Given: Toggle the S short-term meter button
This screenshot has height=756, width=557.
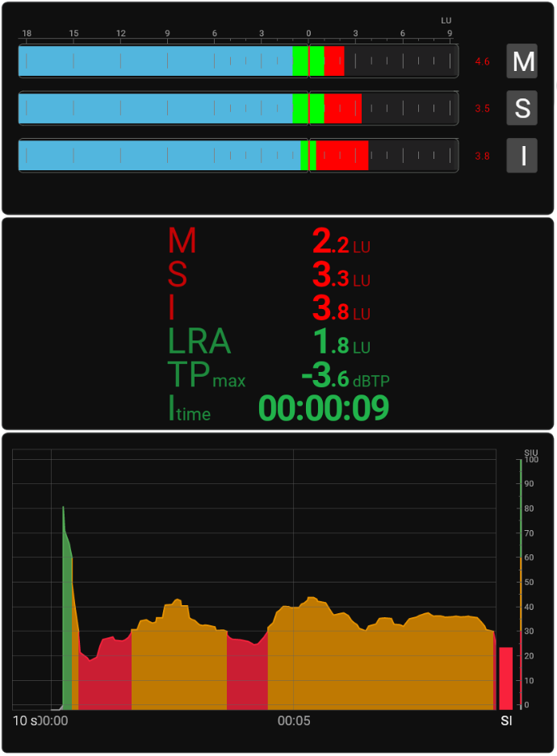Looking at the screenshot, I should [521, 108].
